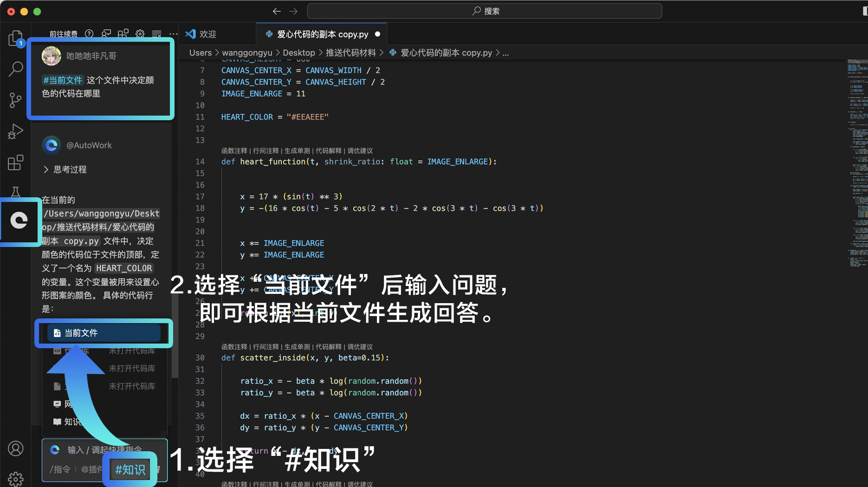Open the Accounts icon in activity bar

point(15,448)
